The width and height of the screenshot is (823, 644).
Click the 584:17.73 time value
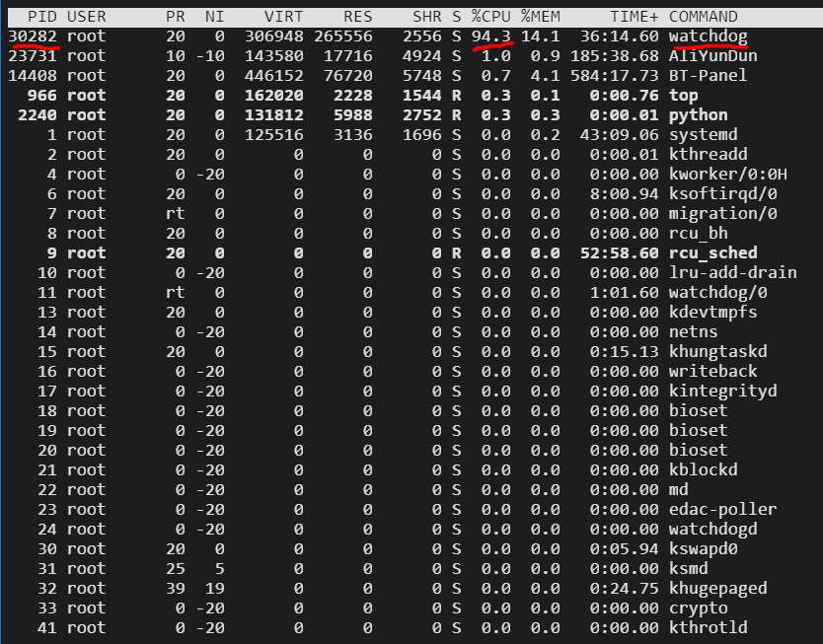[614, 76]
